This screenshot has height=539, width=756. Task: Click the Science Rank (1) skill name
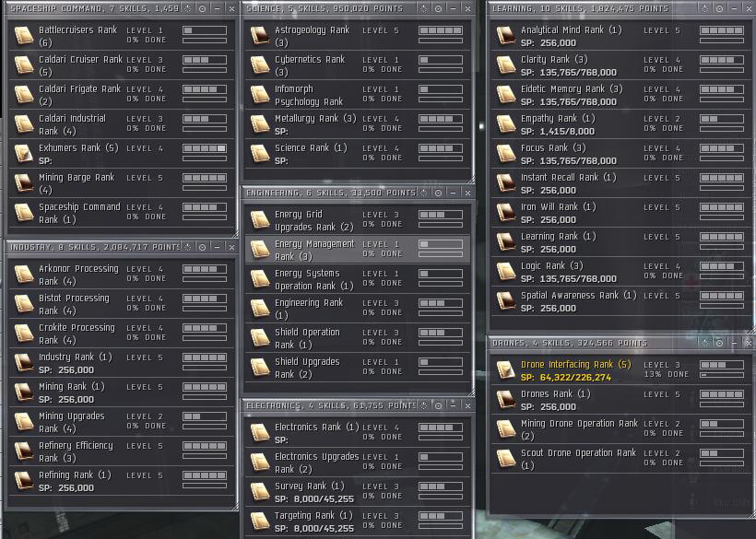(311, 147)
